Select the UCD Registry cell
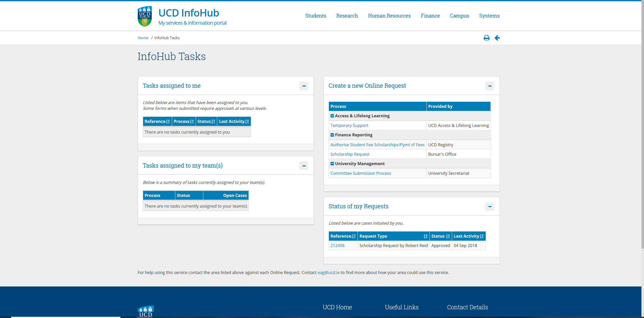Viewport: 644px width, 318px height. click(x=458, y=145)
